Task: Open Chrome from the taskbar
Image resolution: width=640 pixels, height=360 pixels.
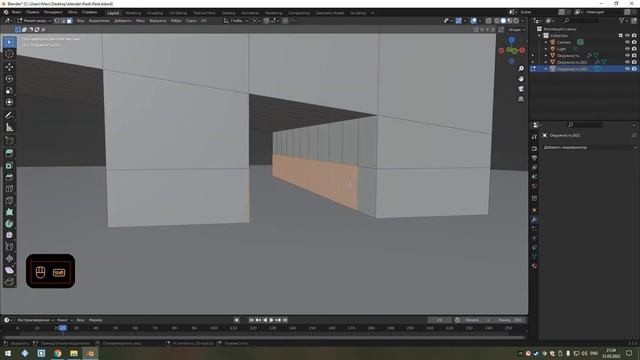Action: tap(58, 353)
